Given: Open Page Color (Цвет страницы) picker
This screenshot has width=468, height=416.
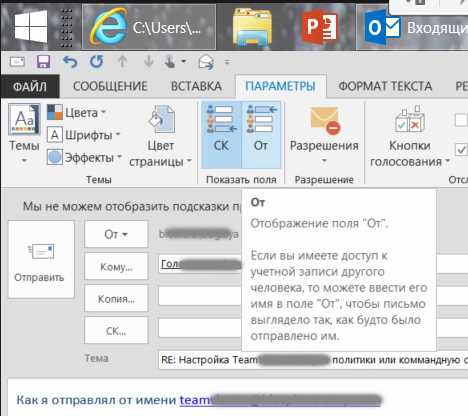Looking at the screenshot, I should click(x=161, y=136).
